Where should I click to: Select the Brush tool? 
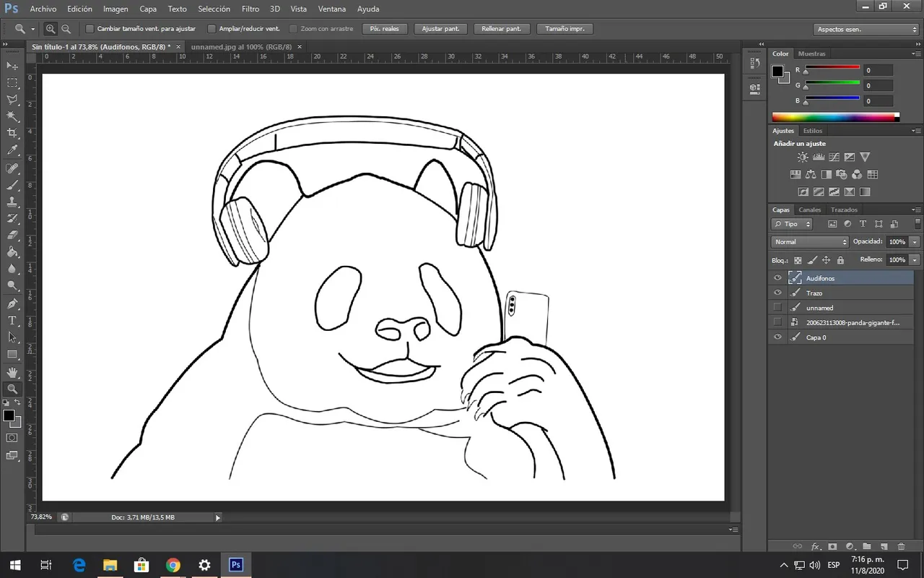pos(12,185)
